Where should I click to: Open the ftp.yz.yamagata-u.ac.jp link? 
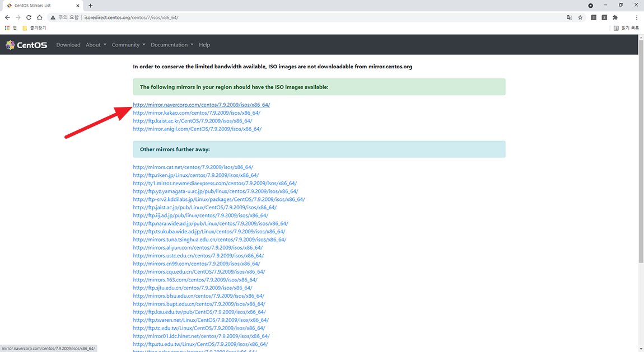coord(216,191)
